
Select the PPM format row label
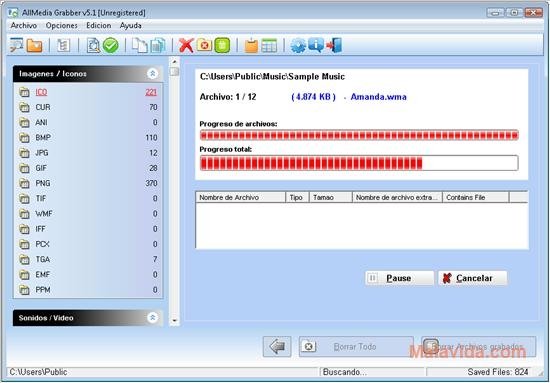point(43,290)
